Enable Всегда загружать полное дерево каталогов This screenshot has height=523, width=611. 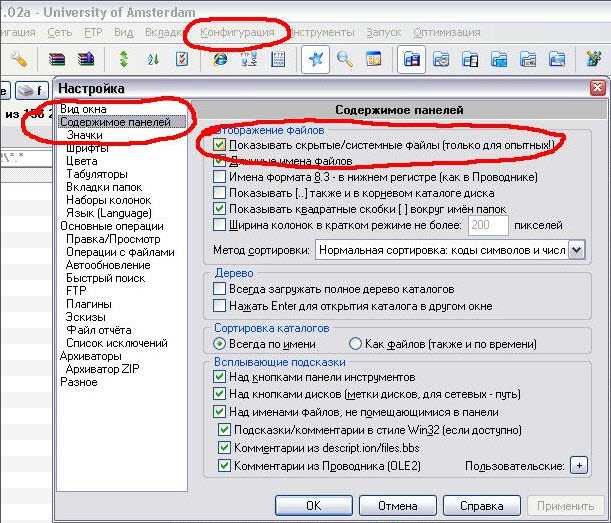tap(220, 289)
